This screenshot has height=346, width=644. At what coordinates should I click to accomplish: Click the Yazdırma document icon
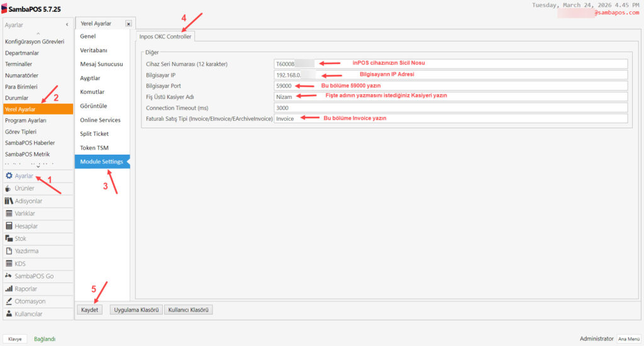tap(9, 251)
